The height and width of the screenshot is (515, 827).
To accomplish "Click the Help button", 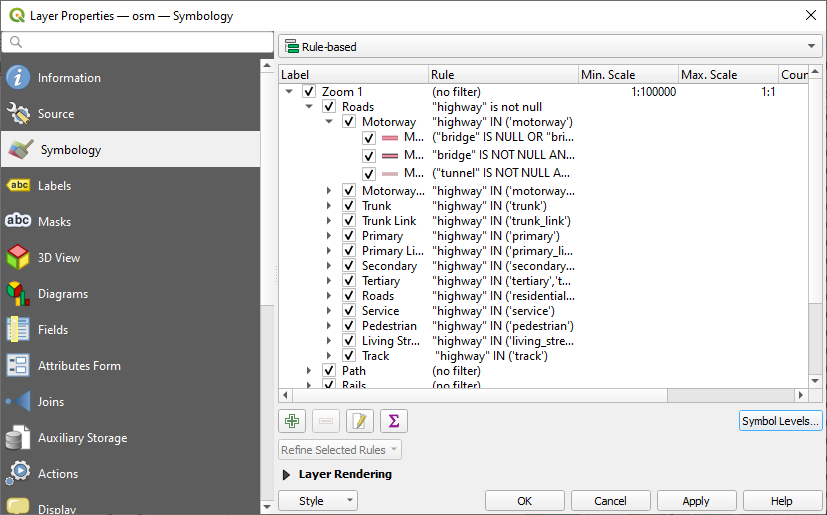I will 782,501.
